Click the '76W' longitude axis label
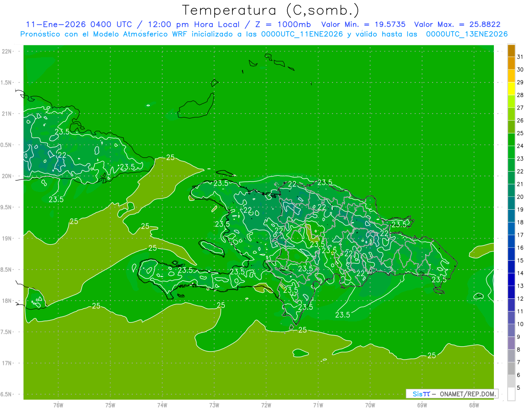532x411 pixels. [x=58, y=405]
